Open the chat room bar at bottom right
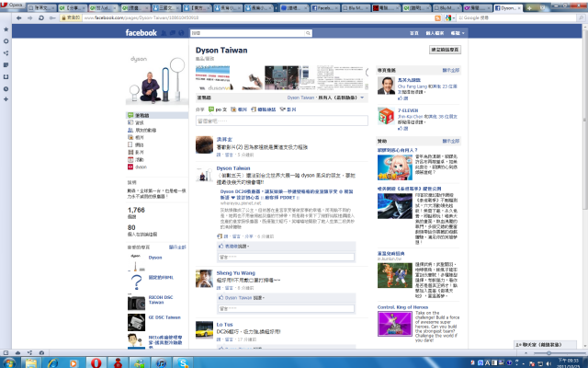 (544, 344)
